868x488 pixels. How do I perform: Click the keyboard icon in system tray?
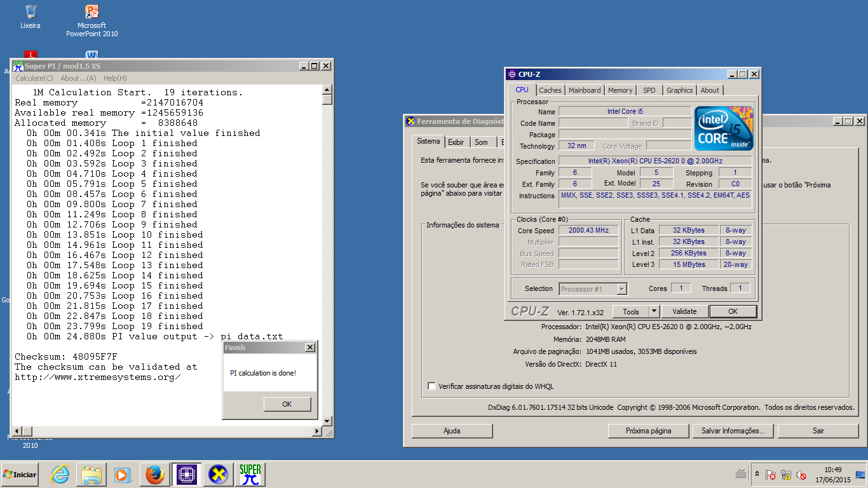741,474
